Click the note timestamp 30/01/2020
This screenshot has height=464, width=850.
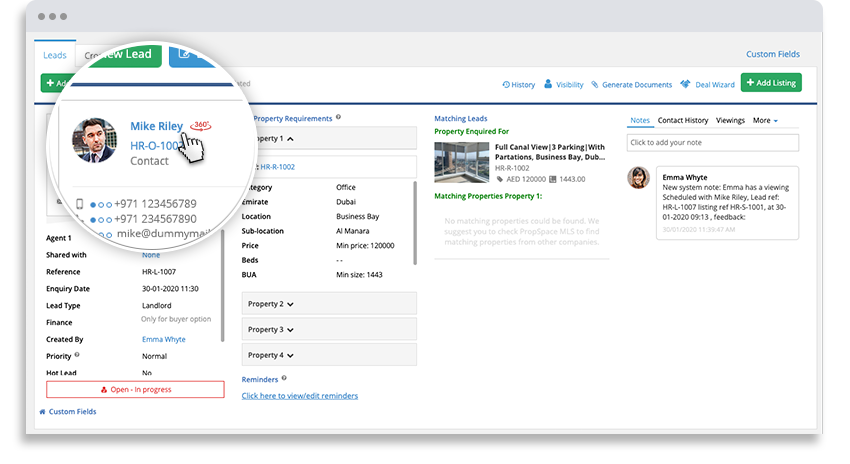point(699,230)
